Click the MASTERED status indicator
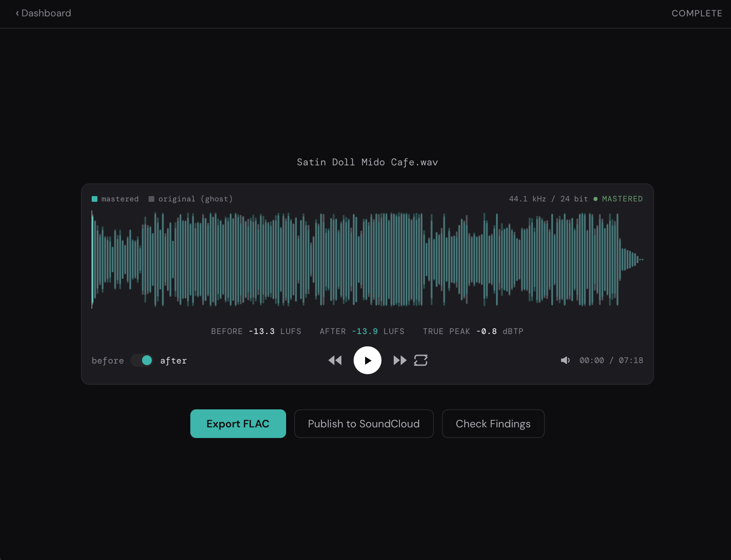 coord(618,199)
